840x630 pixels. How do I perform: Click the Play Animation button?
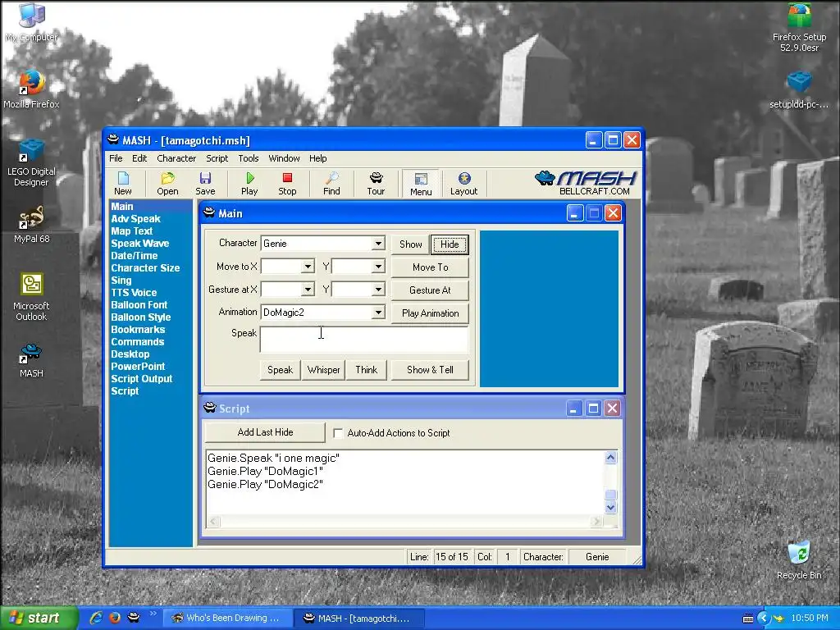coord(430,313)
